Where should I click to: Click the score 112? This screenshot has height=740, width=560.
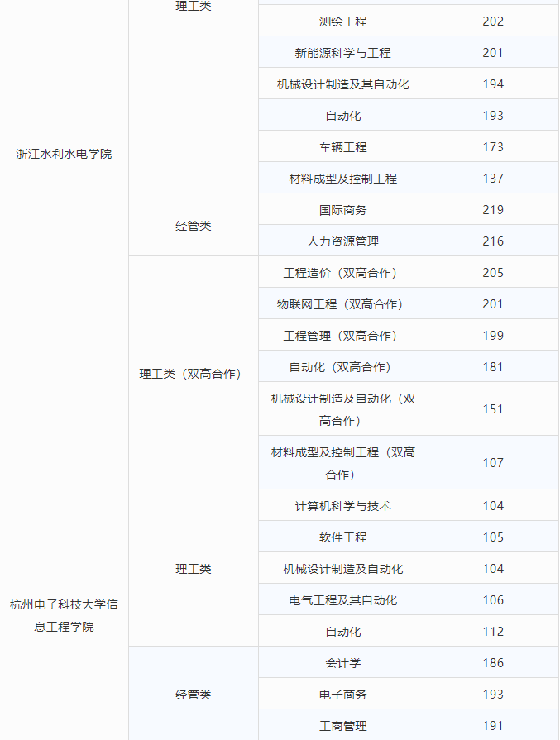tap(493, 632)
